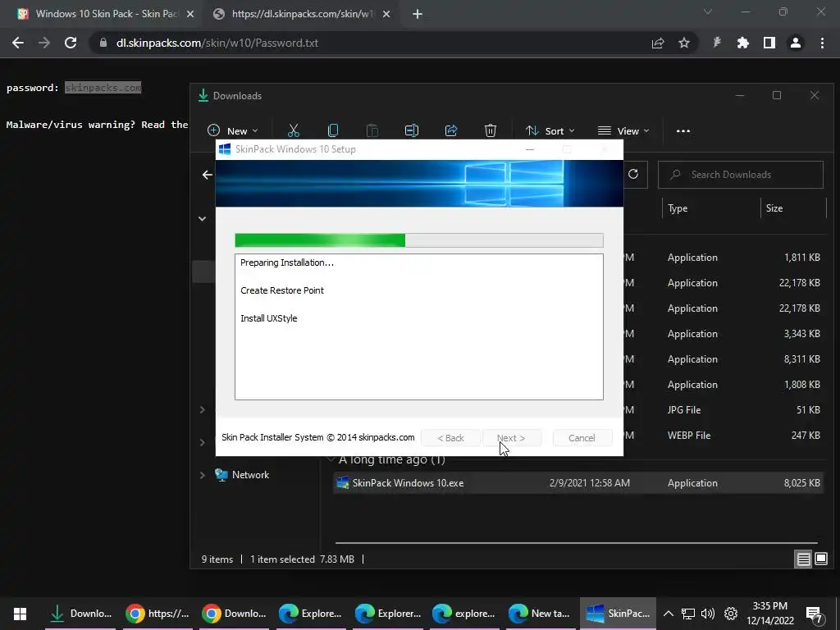Click the pinned extension icon next to star
Screen dimensions: 840x630
[x=717, y=43]
